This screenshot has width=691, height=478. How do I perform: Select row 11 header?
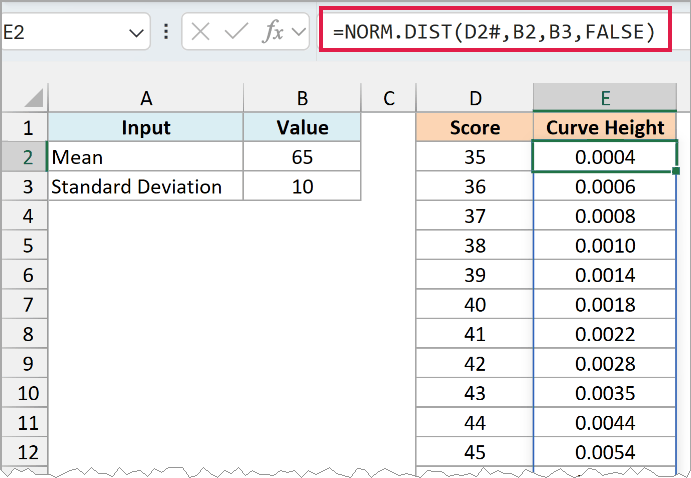24,422
